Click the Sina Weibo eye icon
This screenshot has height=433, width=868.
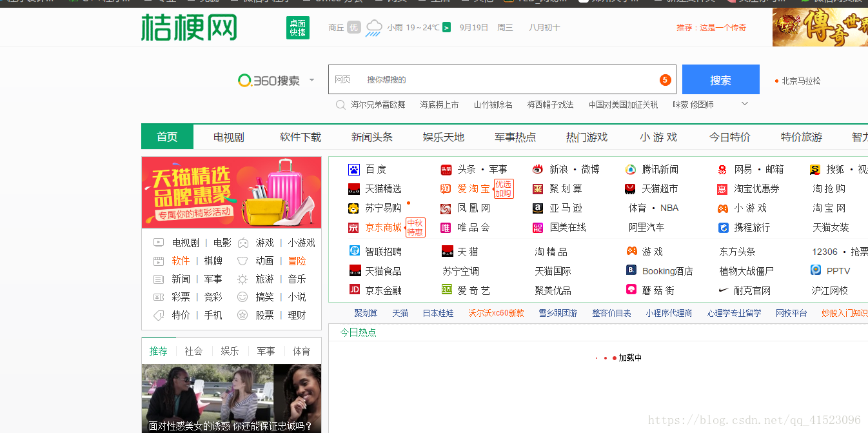538,170
